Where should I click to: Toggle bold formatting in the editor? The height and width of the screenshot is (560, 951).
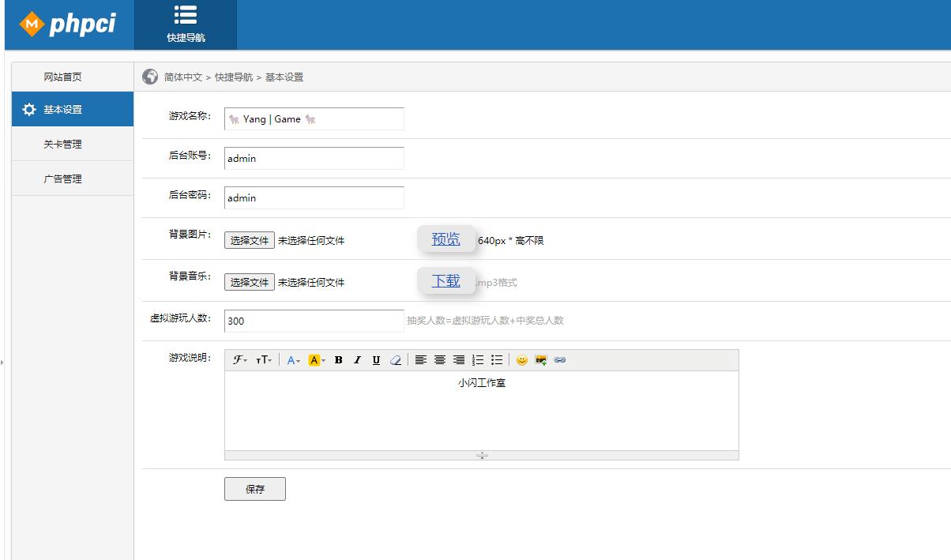338,360
